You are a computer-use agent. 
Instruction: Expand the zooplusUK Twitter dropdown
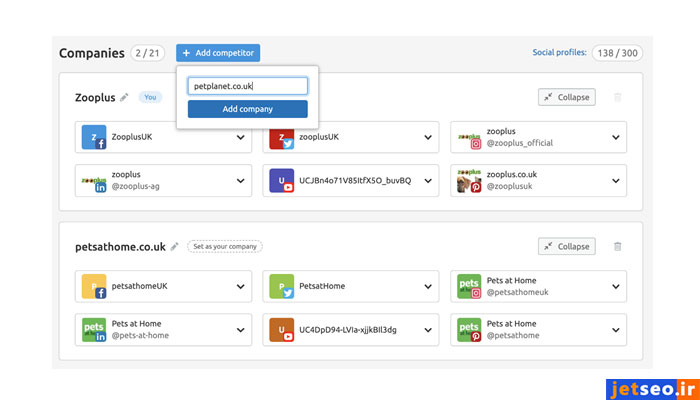428,137
